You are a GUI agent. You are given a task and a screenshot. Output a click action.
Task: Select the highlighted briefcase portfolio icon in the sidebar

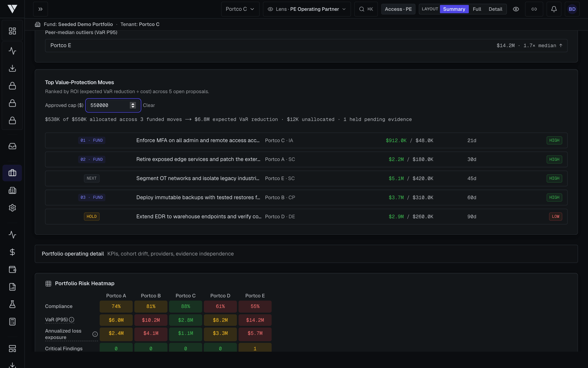click(12, 173)
